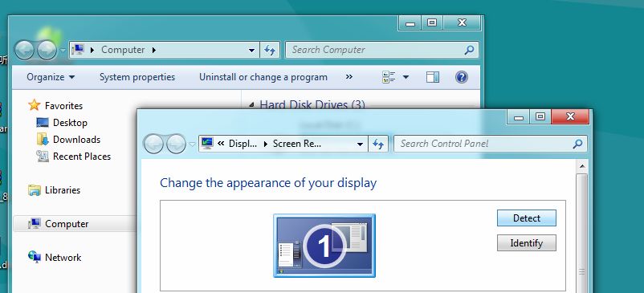Open address bar history dropdown in Computer window
Screen dimensions: 644x293
[x=251, y=50]
